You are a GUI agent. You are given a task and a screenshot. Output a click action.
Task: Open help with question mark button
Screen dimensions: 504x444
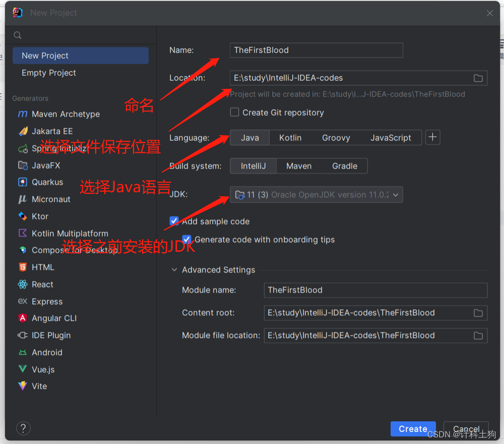tap(23, 428)
